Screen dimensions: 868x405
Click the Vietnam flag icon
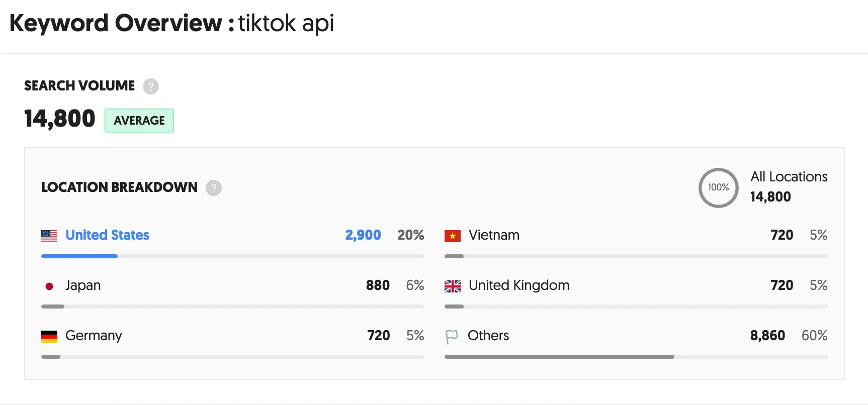click(452, 235)
